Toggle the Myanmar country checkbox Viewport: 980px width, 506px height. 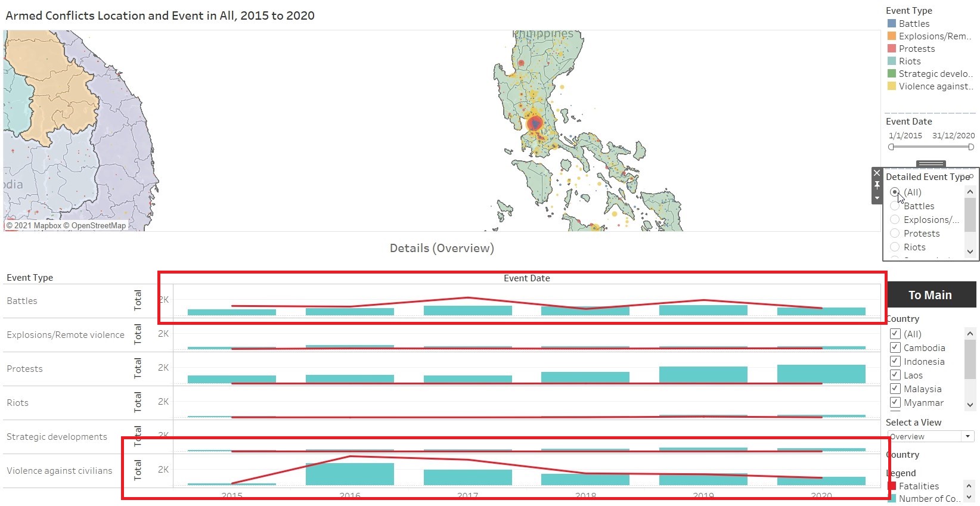895,403
